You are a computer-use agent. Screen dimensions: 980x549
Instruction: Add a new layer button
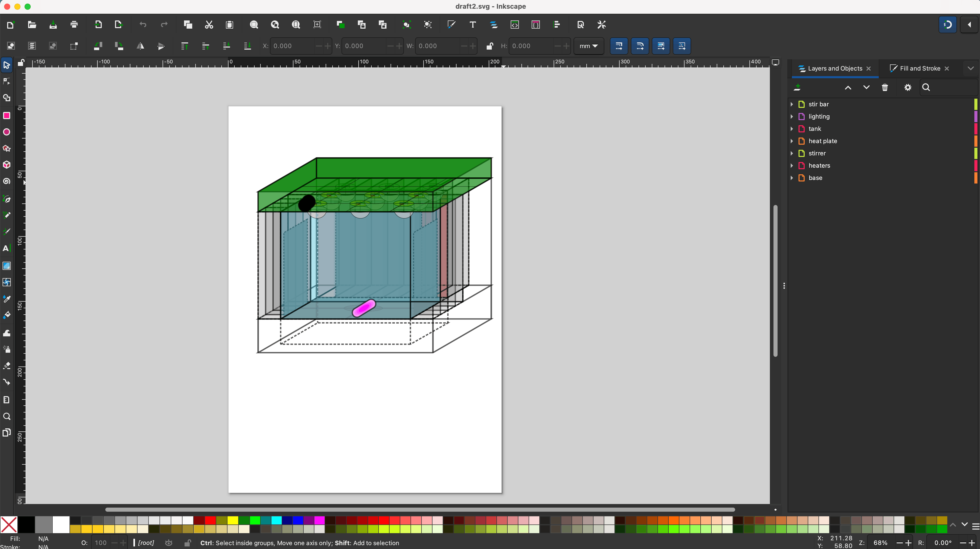point(797,87)
